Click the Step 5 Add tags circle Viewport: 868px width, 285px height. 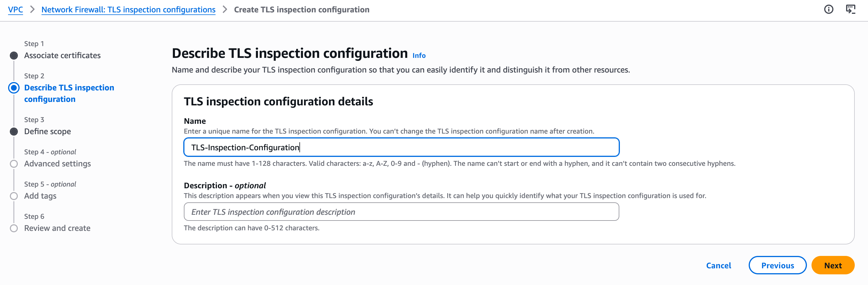pyautogui.click(x=14, y=196)
